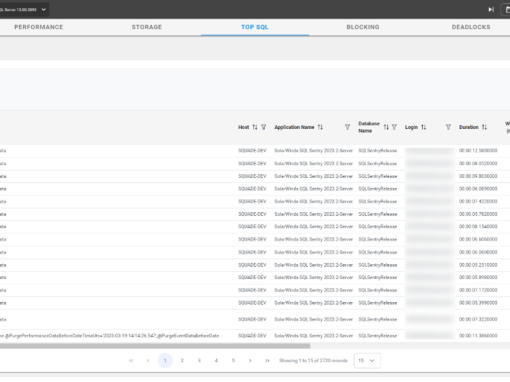Go to page 3
Screen dimensions: 510x382
pyautogui.click(x=199, y=360)
